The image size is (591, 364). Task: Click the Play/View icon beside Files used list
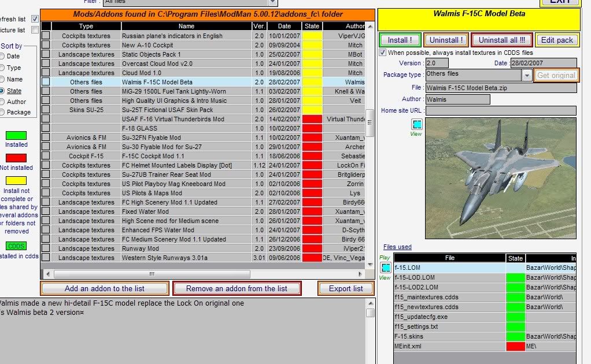click(x=386, y=268)
